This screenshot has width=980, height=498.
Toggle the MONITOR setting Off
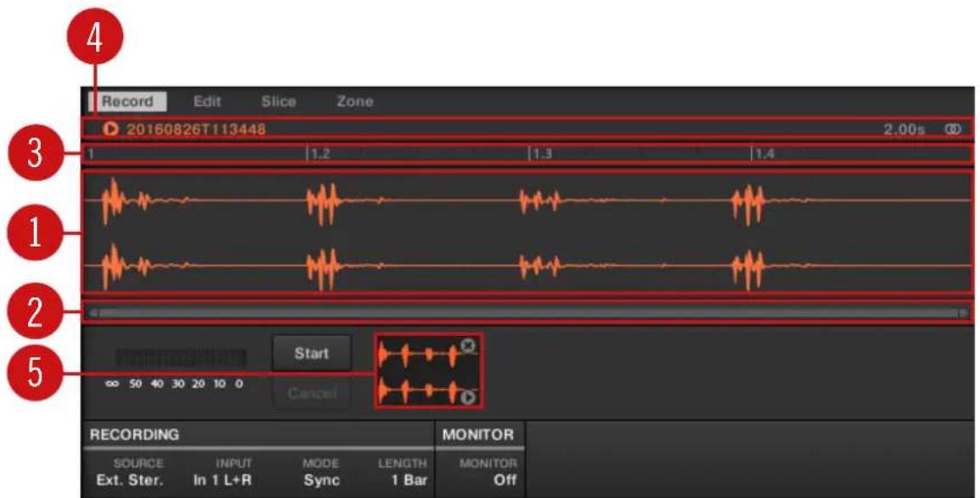click(505, 480)
